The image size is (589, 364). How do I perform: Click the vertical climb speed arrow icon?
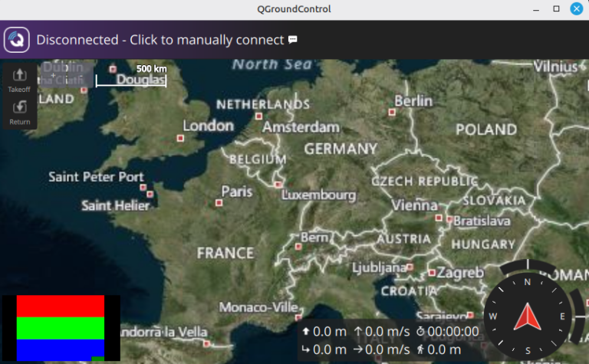click(358, 332)
